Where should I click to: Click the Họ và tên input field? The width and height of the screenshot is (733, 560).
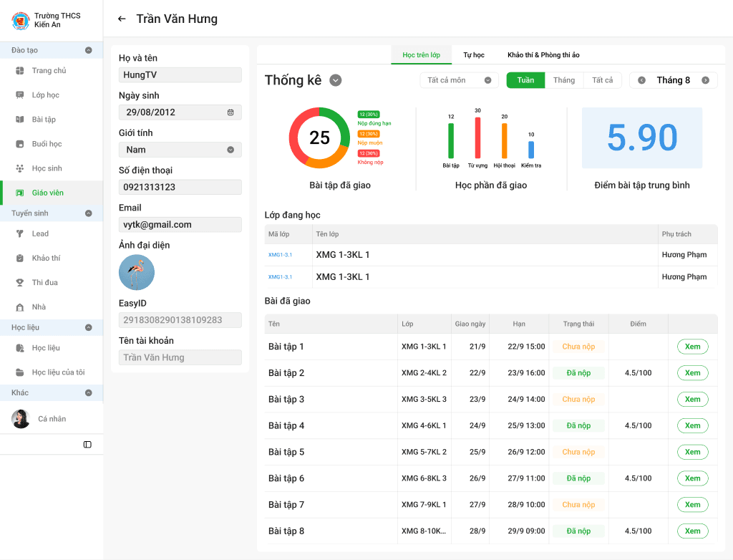[x=180, y=75]
